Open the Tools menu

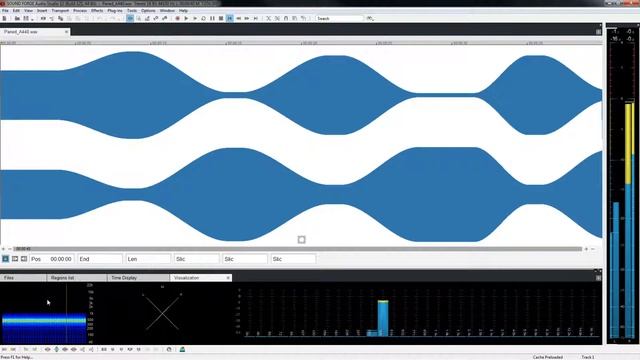pyautogui.click(x=132, y=11)
